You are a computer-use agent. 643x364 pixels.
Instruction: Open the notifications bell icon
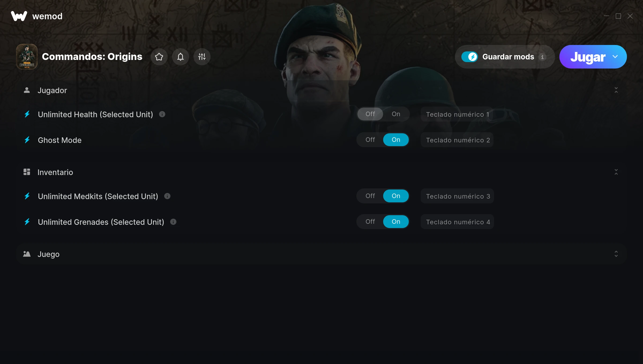[x=181, y=57]
